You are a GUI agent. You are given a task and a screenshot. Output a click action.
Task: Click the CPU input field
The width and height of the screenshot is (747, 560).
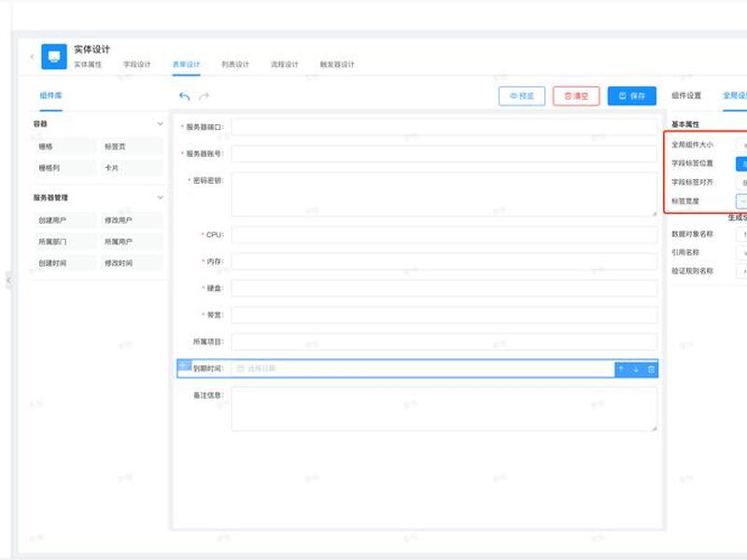coord(444,235)
